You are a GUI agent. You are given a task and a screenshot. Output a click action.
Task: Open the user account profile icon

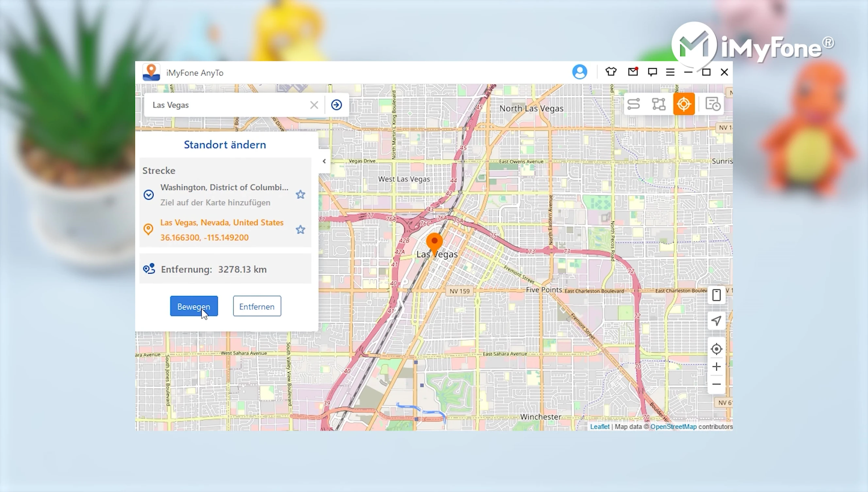tap(579, 72)
